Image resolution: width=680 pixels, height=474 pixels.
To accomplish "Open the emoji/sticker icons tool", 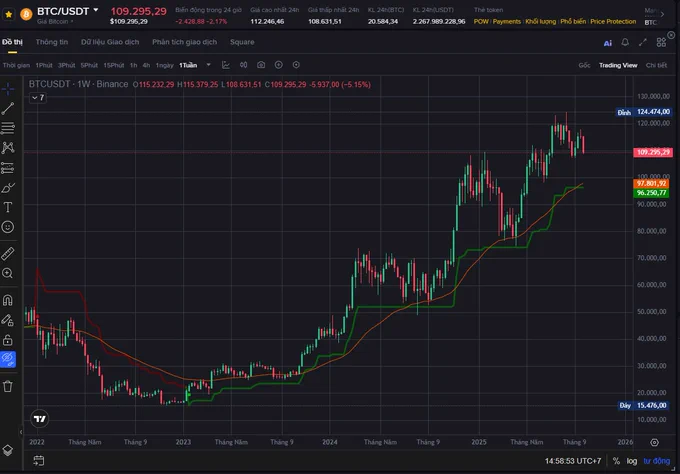I will pos(8,227).
